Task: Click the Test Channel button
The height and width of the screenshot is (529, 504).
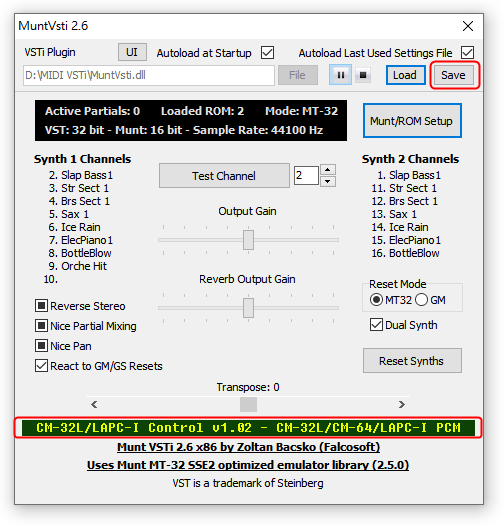Action: (x=224, y=176)
